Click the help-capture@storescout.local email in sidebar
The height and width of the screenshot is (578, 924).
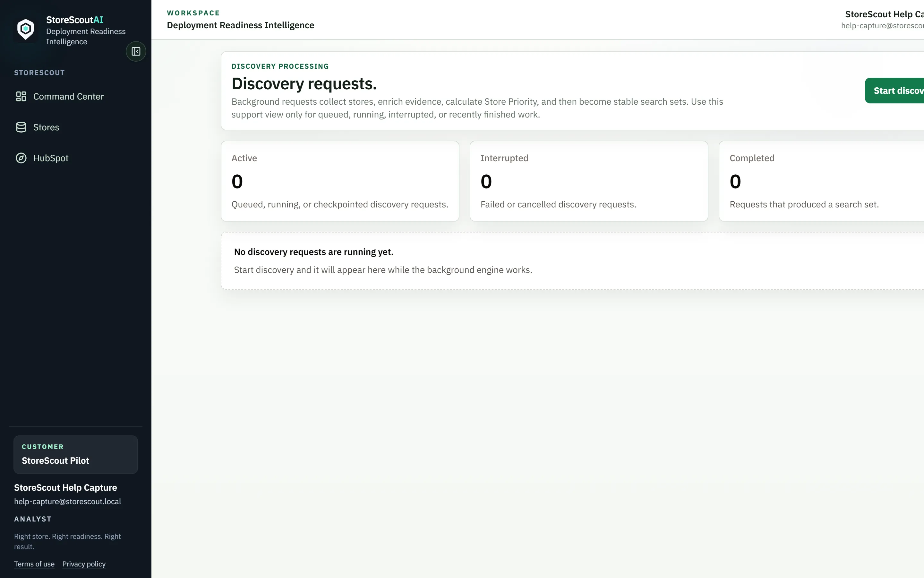68,501
